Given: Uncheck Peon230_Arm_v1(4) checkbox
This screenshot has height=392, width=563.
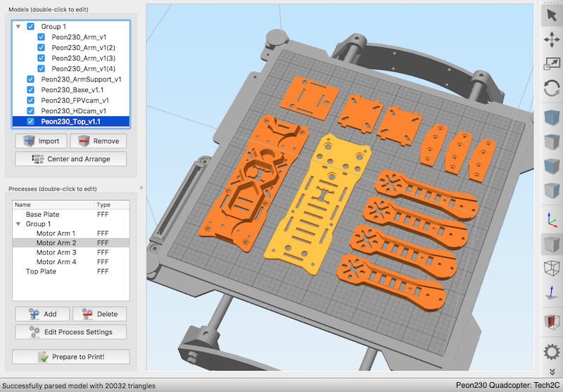Looking at the screenshot, I should 42,68.
